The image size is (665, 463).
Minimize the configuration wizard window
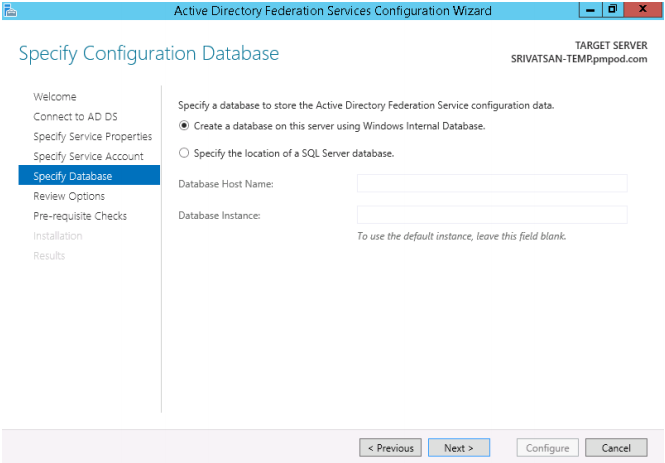[x=590, y=9]
